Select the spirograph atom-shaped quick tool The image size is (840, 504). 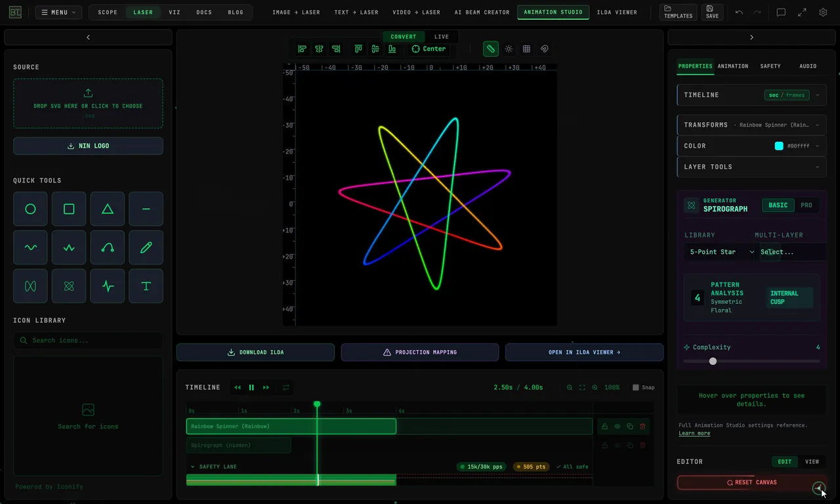[69, 286]
